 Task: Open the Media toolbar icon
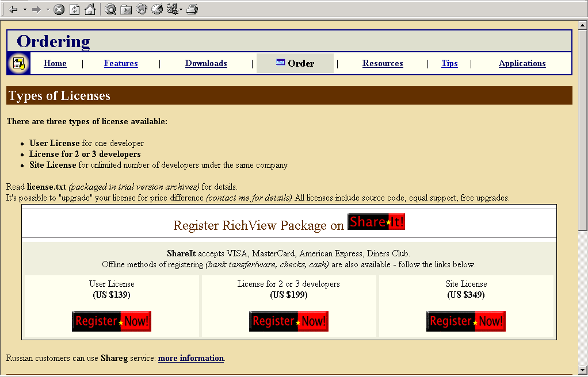(142, 10)
